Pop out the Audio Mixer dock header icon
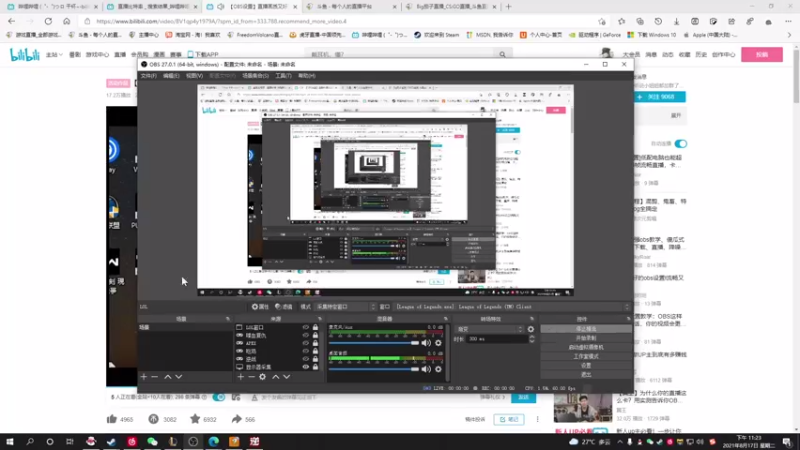The height and width of the screenshot is (450, 800). [x=445, y=319]
